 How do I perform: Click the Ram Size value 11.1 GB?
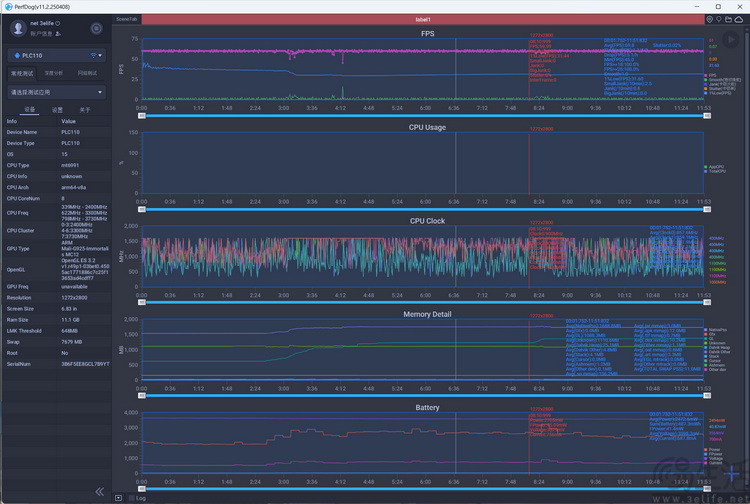70,320
